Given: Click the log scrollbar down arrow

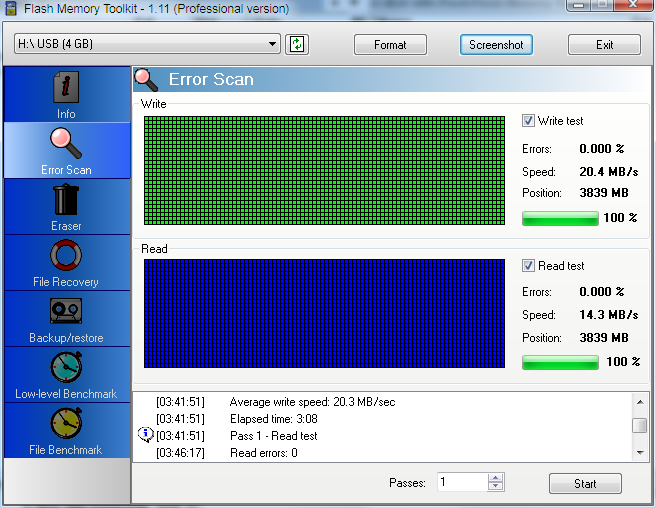Looking at the screenshot, I should [x=640, y=452].
